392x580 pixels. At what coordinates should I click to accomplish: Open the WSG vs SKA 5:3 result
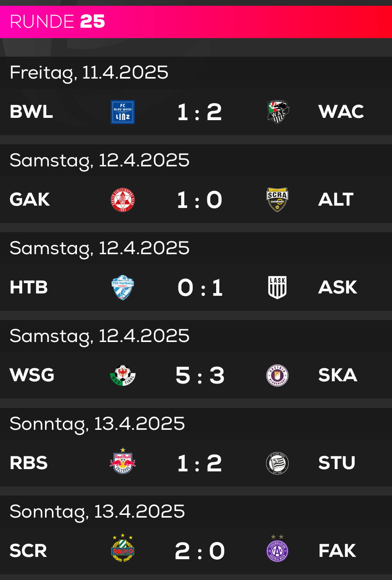point(200,375)
